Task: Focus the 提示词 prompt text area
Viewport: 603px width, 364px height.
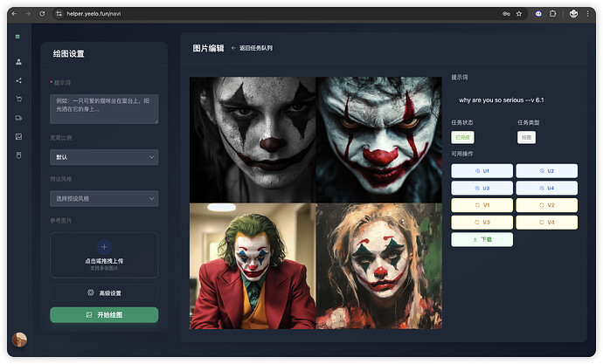Action: click(104, 109)
